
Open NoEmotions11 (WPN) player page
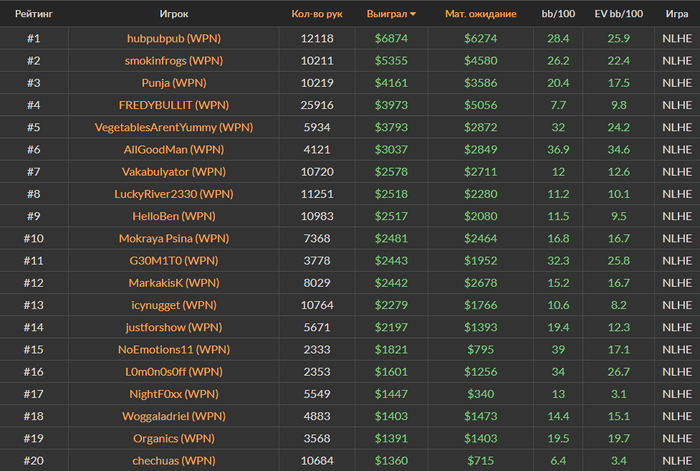click(x=174, y=350)
